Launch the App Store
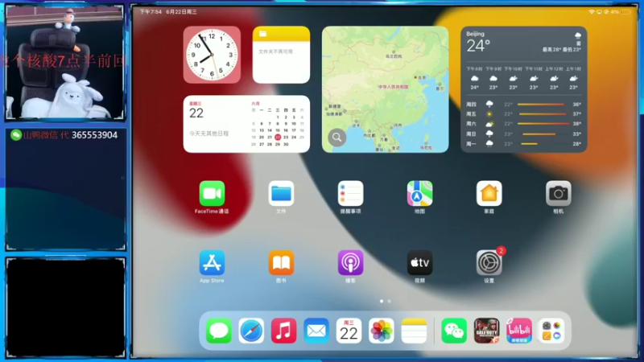 [212, 263]
